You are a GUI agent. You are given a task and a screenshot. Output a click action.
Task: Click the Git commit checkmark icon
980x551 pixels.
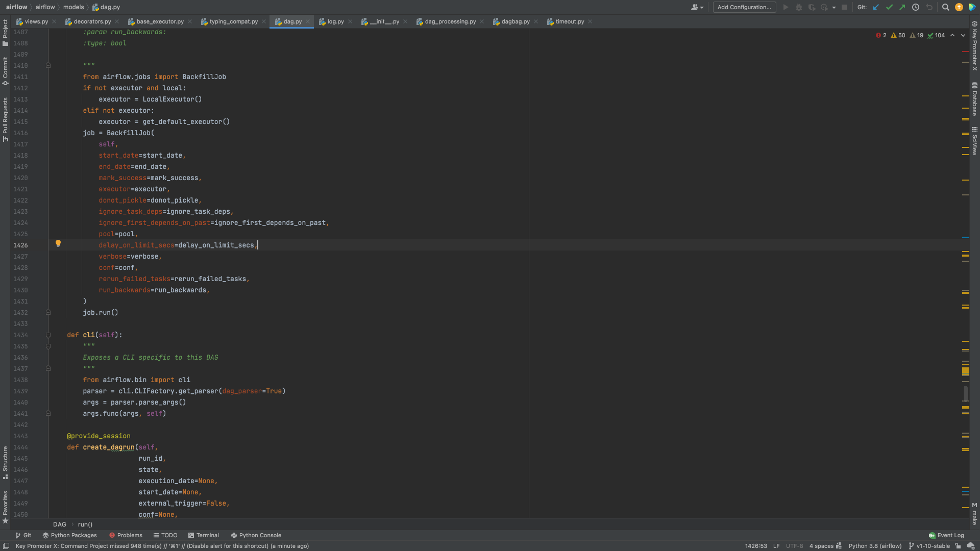tap(889, 7)
